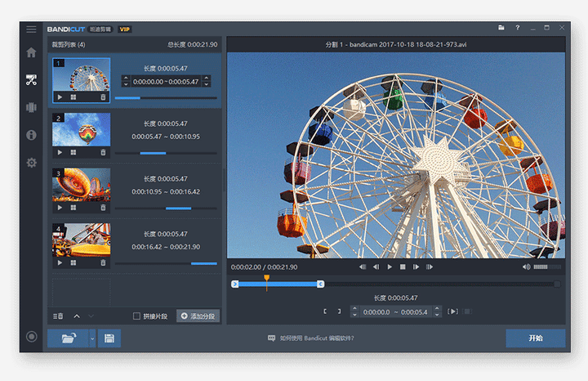Click the start time stepper below the timeline
588x381 pixels.
[x=354, y=312]
